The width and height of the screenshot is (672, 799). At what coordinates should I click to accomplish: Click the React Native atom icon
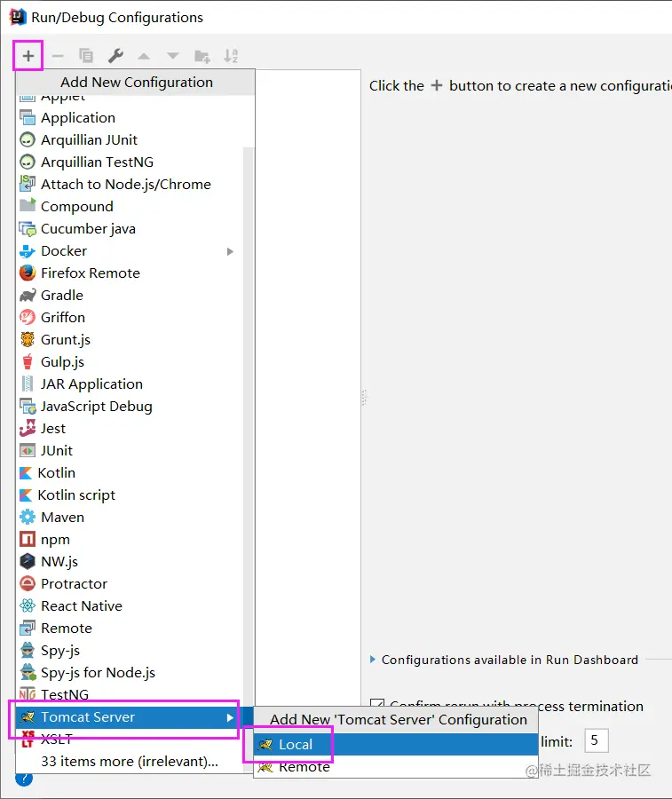28,605
